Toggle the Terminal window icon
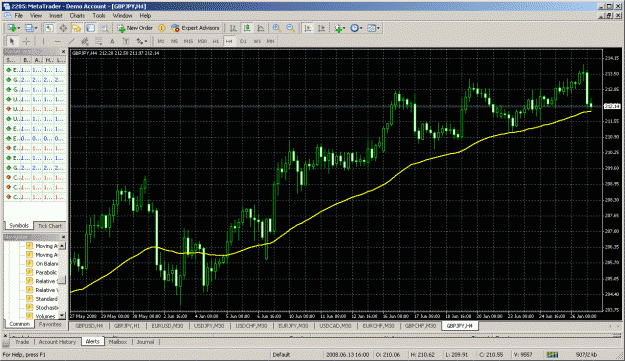 pyautogui.click(x=90, y=28)
